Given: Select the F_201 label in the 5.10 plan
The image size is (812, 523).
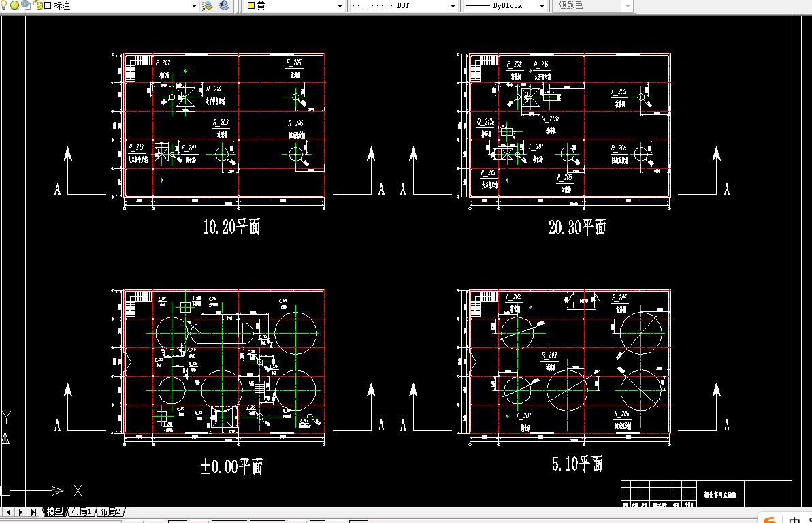Looking at the screenshot, I should 524,415.
